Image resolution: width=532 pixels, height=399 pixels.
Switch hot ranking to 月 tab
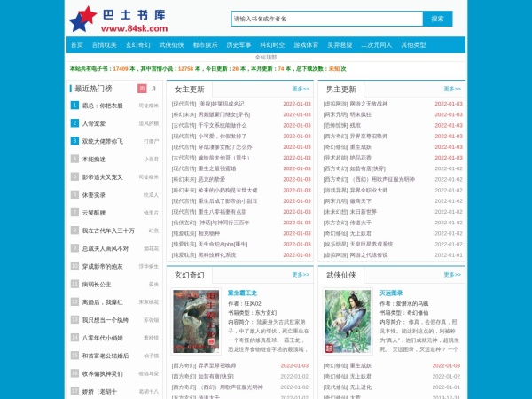[153, 89]
